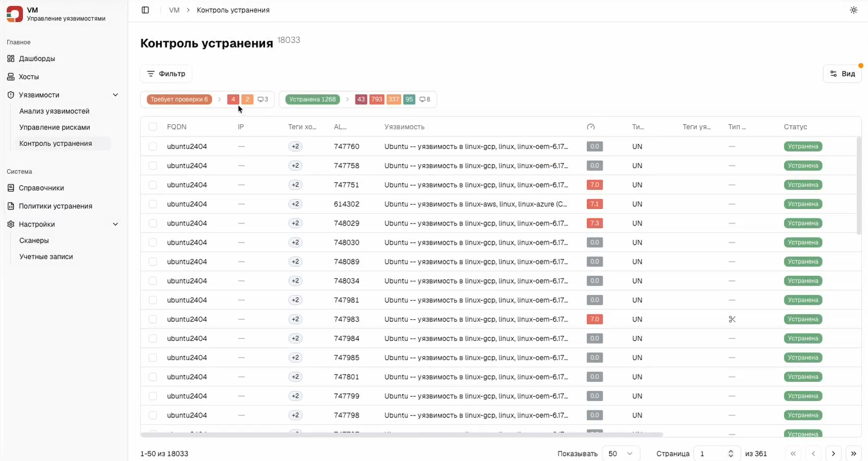Go to the next page arrow
868x461 pixels.
[833, 454]
